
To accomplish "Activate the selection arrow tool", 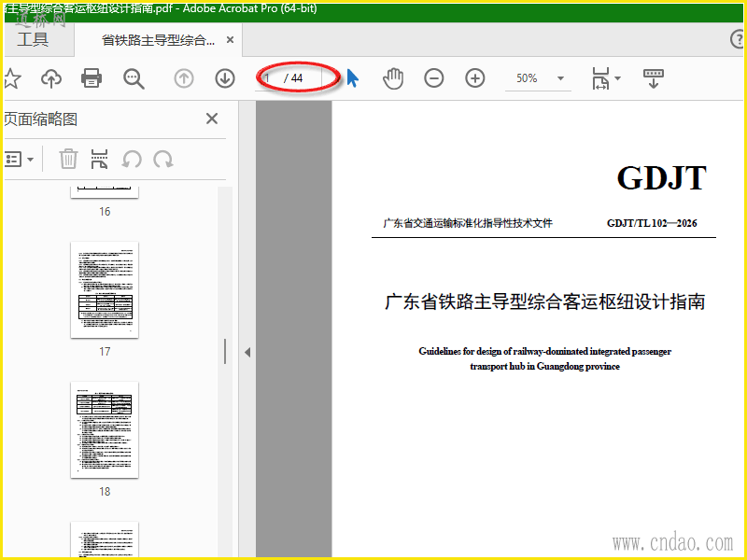I will click(352, 78).
